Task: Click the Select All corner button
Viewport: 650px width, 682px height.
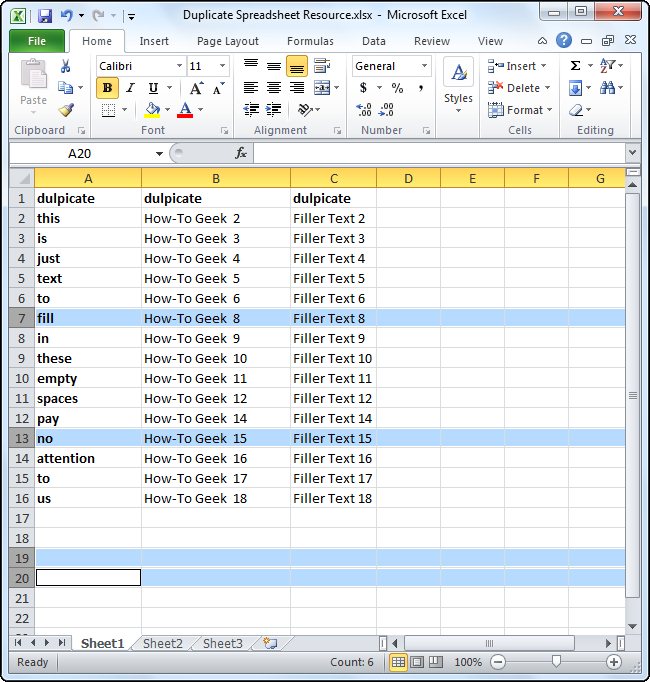Action: coord(22,177)
